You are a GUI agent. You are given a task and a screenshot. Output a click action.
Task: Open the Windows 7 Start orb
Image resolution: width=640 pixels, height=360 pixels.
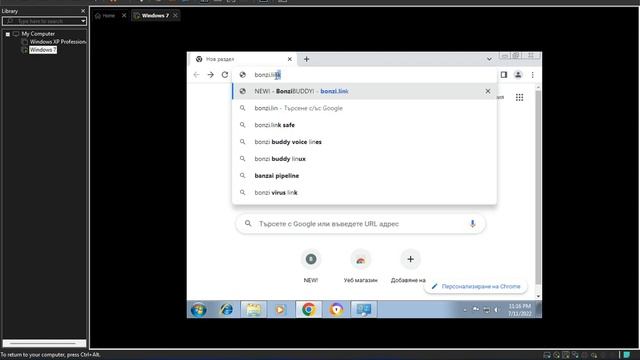pyautogui.click(x=199, y=310)
